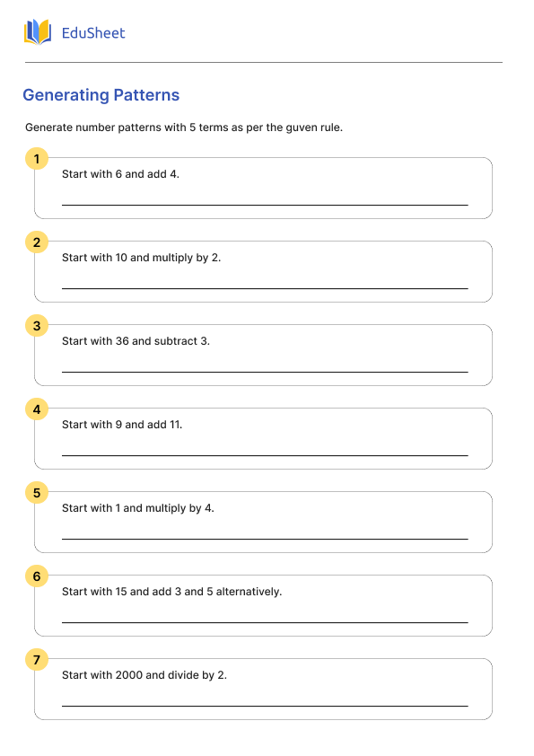
Task: Click the 'Start with 15 and add 3 and 5' prompt
Action: pos(171,592)
